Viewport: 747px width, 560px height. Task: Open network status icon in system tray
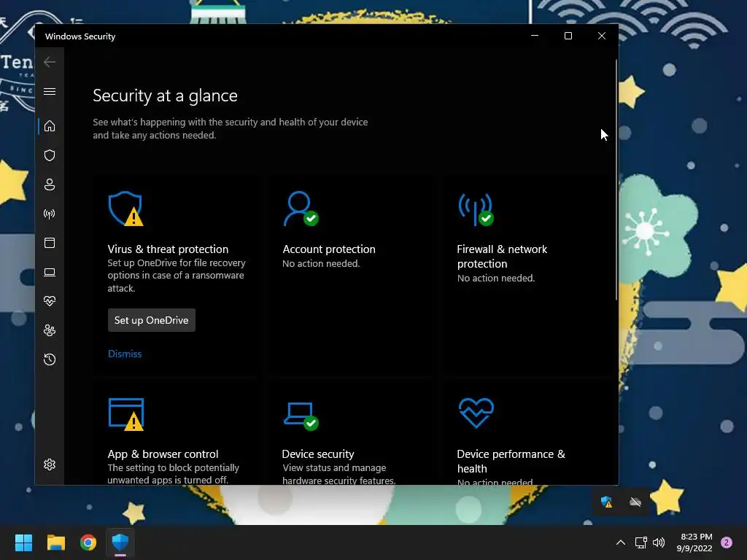coord(640,542)
